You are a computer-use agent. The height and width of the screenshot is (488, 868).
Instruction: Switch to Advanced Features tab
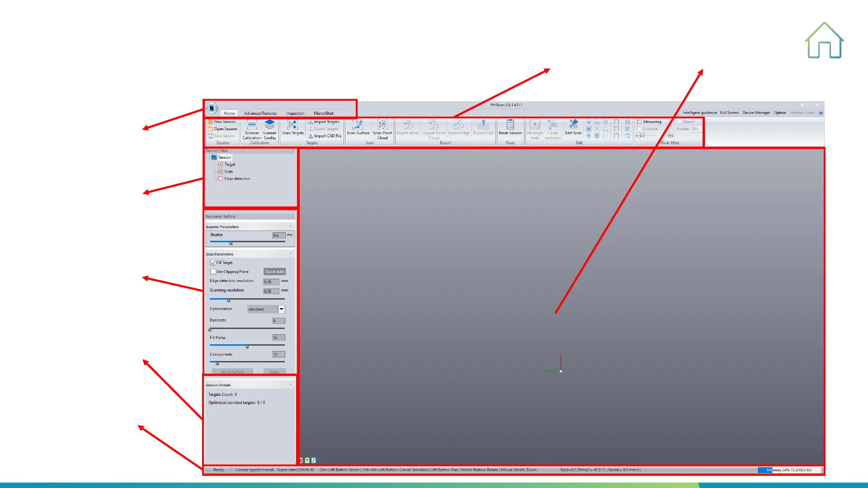(260, 113)
